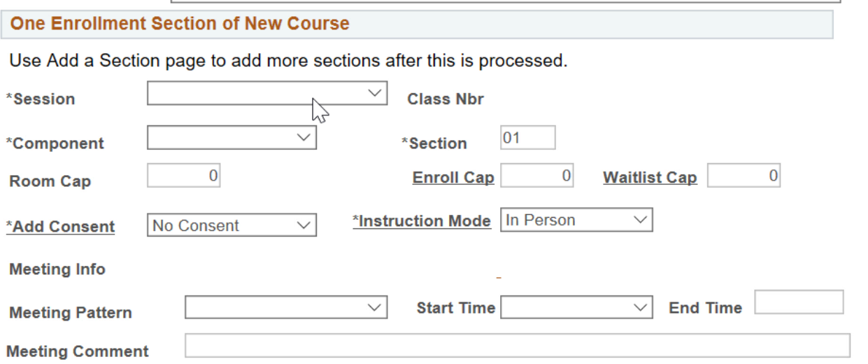Open the Start Time dropdown
Screen dimensions: 868x364
coord(576,307)
